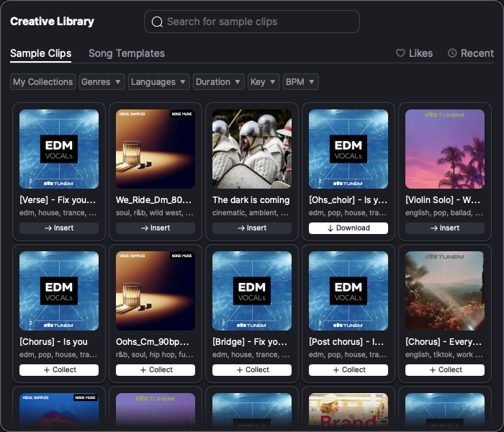The image size is (504, 432).
Task: Open the [Verse] - Fix you cover thumbnail
Action: 59,149
